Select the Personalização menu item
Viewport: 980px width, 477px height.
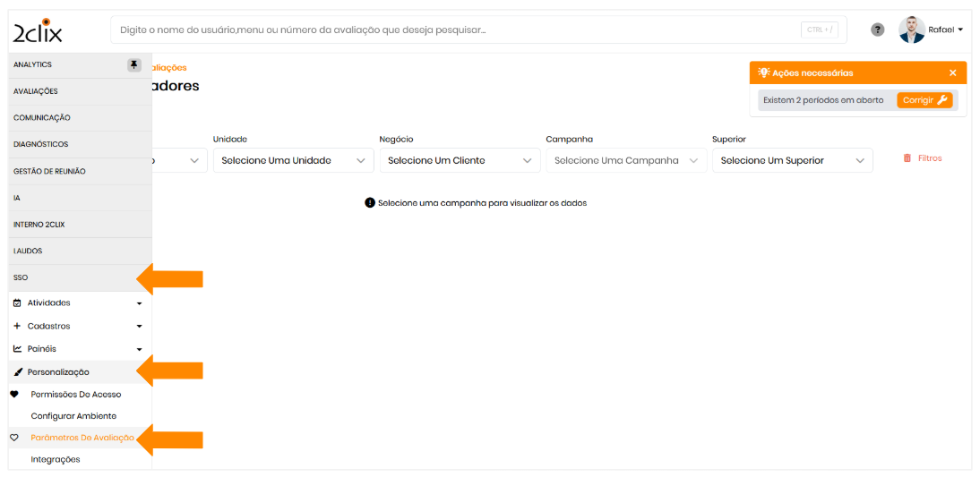58,372
